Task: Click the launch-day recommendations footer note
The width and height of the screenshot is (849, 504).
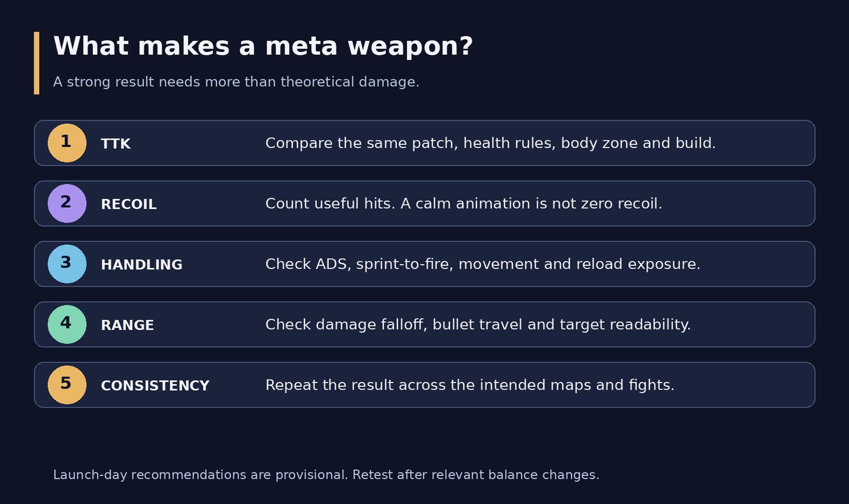Action: click(326, 475)
